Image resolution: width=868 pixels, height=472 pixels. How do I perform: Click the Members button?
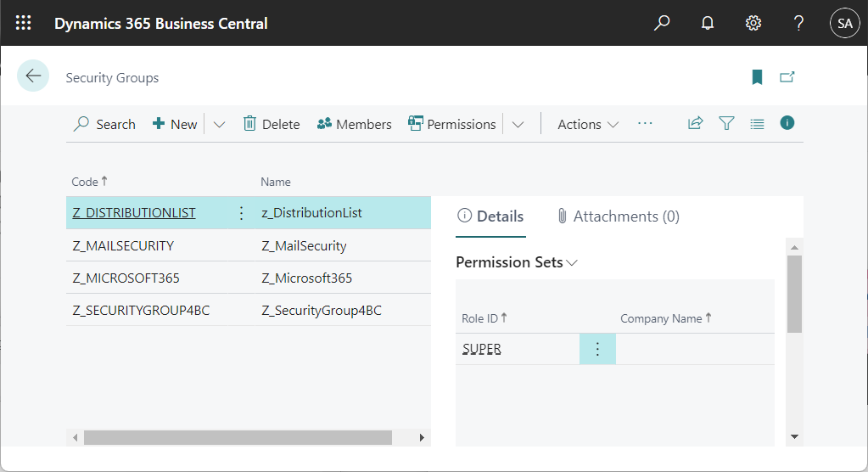(x=354, y=124)
